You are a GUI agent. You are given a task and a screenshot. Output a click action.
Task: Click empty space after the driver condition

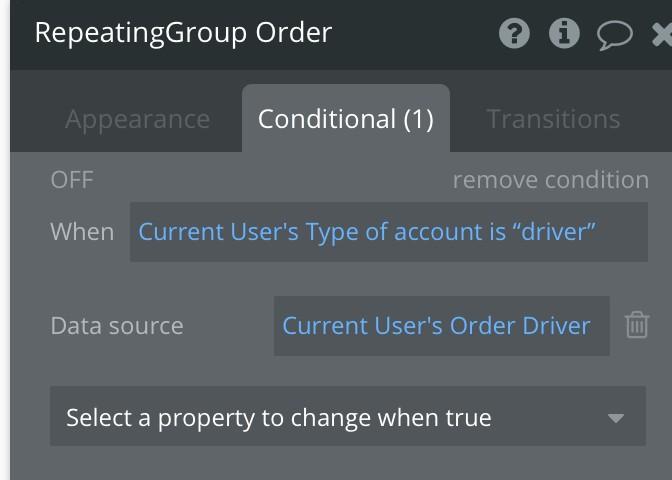click(621, 232)
